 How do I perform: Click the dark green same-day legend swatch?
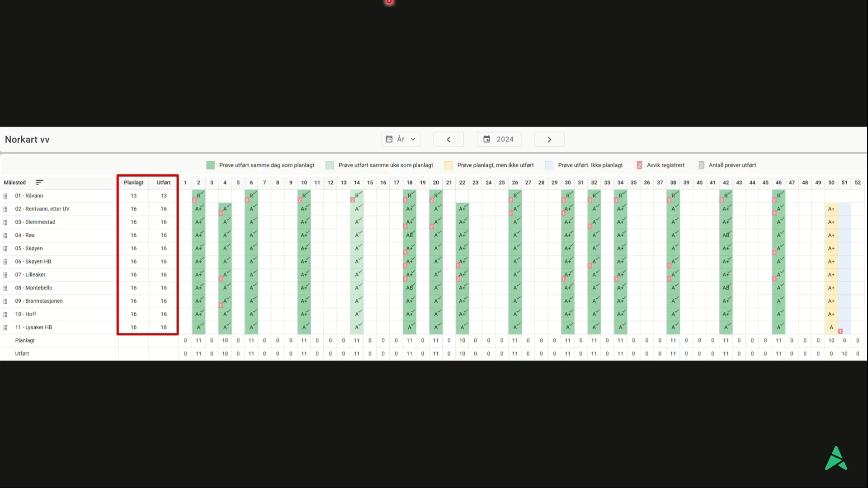(210, 165)
